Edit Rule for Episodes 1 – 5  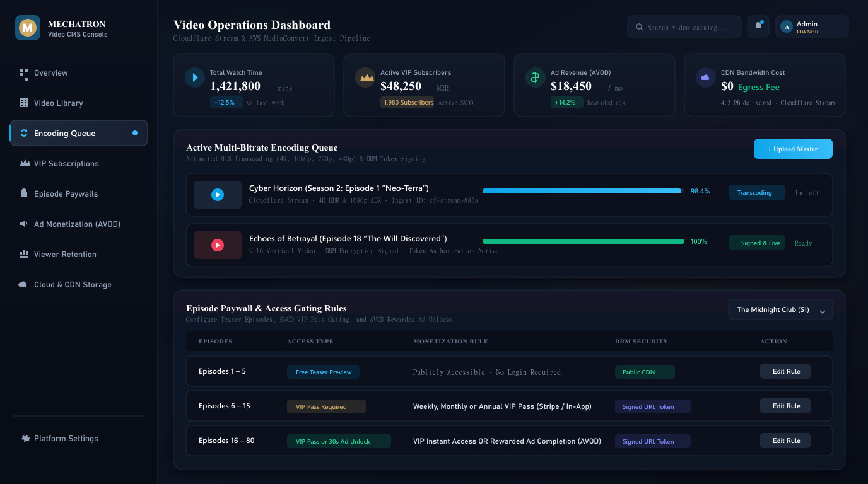(x=785, y=371)
